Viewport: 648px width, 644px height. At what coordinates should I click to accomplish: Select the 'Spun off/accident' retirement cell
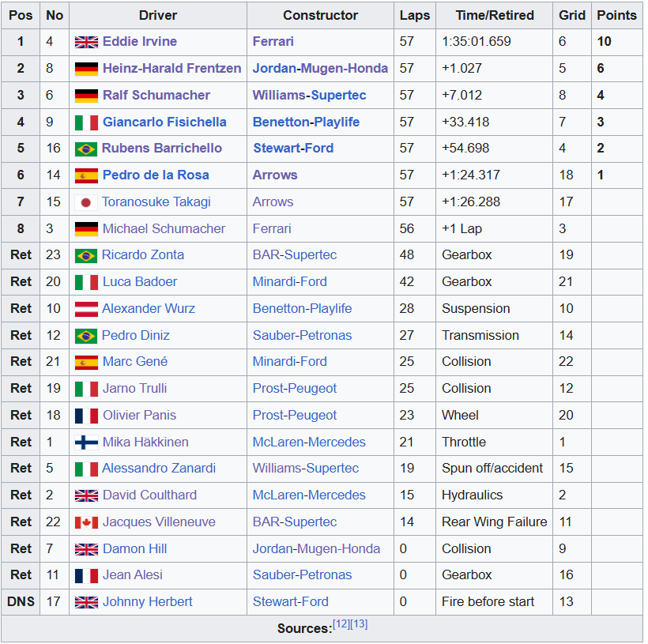coord(494,469)
